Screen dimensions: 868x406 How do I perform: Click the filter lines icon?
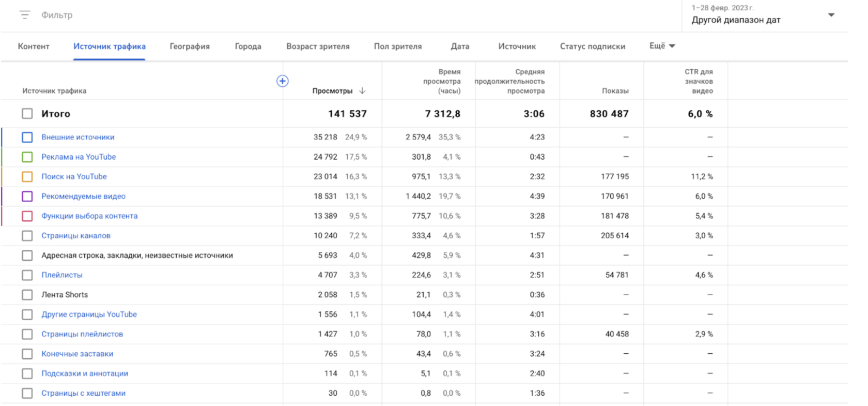(x=25, y=15)
